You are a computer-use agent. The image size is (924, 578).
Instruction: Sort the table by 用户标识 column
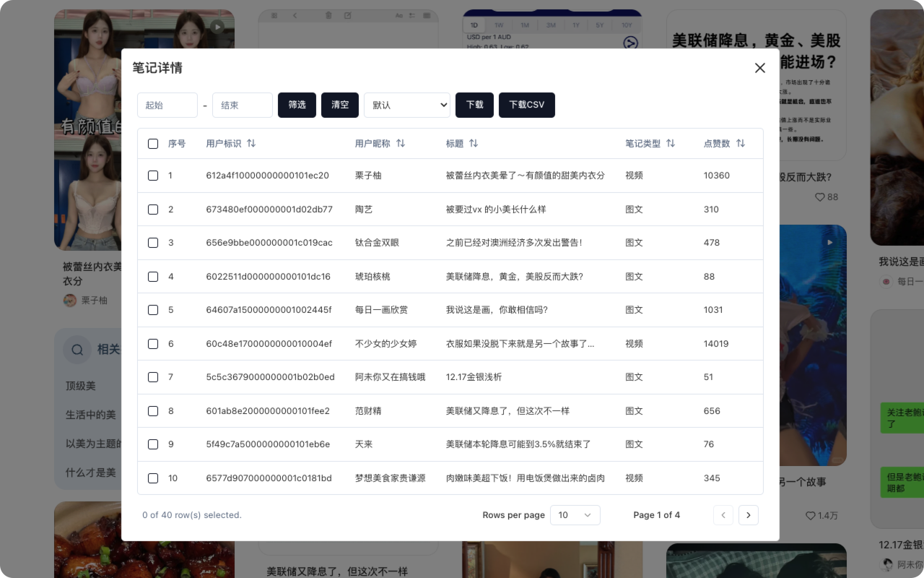tap(250, 143)
